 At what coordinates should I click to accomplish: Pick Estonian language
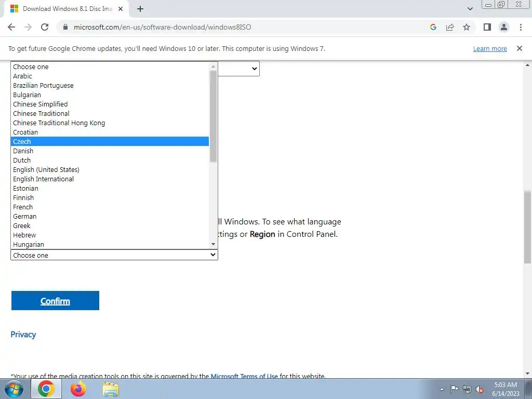(x=110, y=188)
